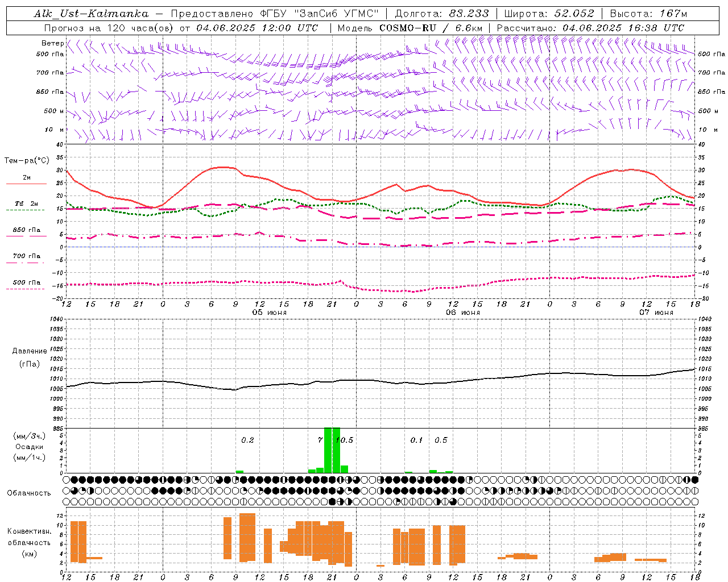Click the 07 июня date label

pos(656,313)
